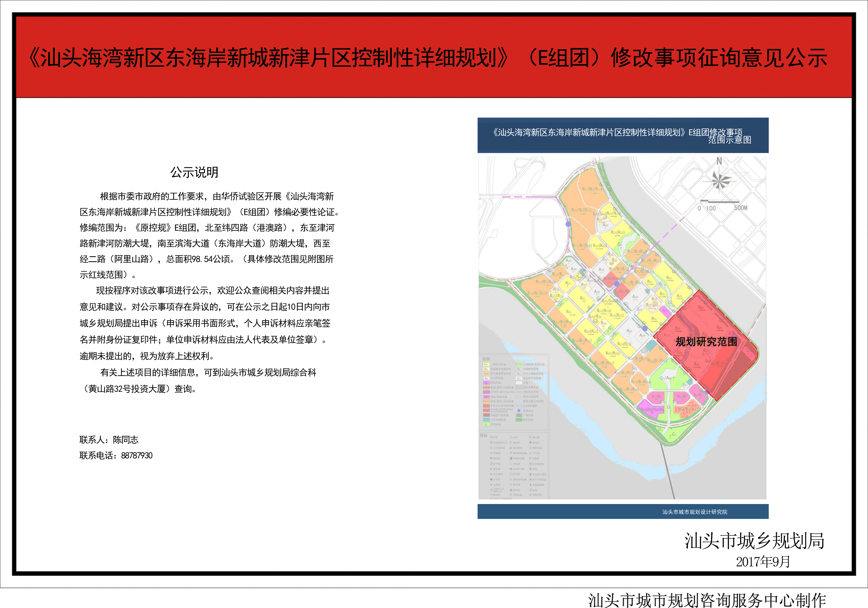Click the 规划研究范围 label on map

point(706,342)
